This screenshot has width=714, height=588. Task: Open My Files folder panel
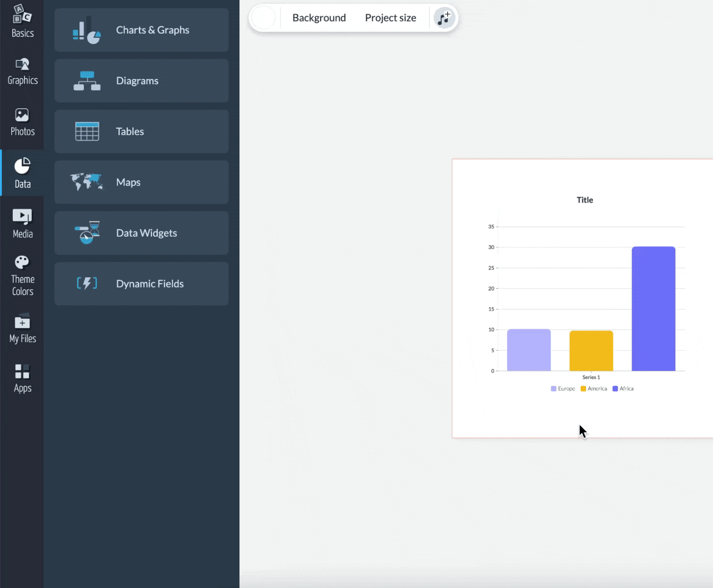pyautogui.click(x=22, y=328)
